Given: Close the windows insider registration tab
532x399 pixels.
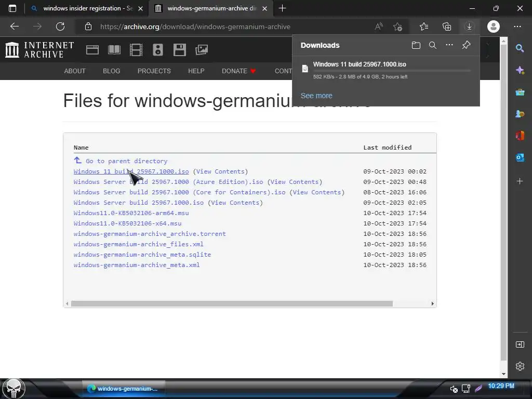Looking at the screenshot, I should coord(140,8).
